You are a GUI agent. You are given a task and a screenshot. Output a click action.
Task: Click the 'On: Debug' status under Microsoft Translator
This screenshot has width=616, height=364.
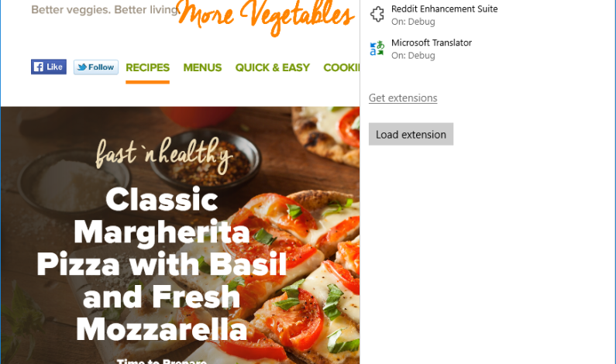pos(413,55)
